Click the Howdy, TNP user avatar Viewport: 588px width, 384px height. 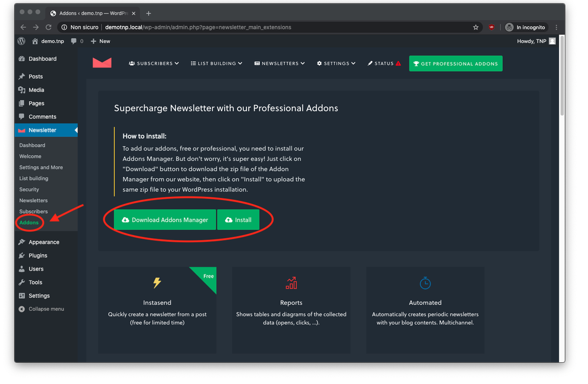click(x=552, y=42)
